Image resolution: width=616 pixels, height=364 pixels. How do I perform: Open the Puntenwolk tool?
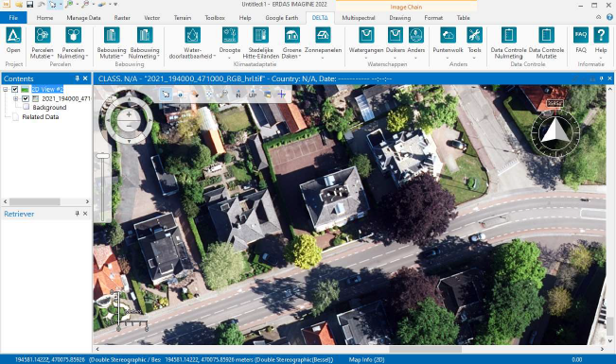[x=448, y=35]
